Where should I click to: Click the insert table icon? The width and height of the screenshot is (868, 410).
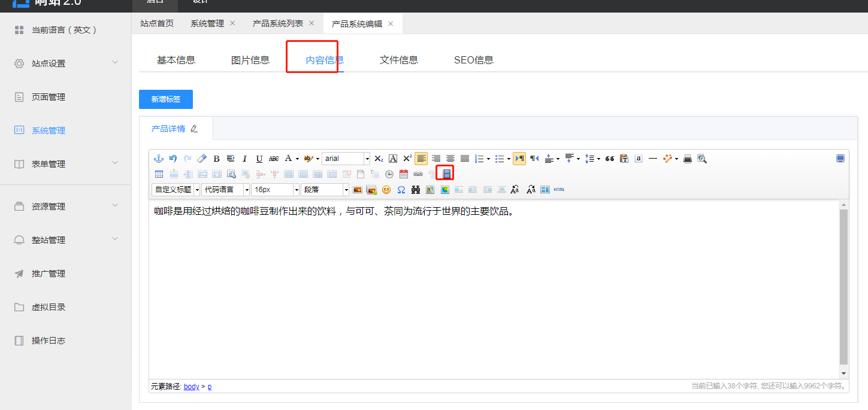pos(159,174)
